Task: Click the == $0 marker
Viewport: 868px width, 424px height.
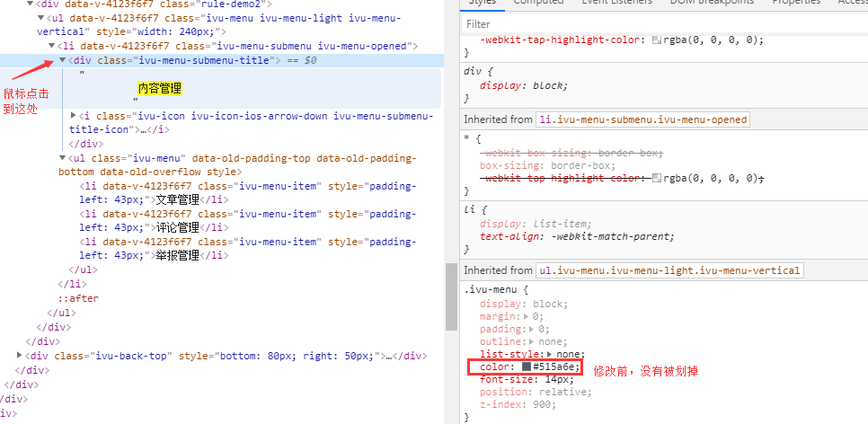Action: [x=302, y=60]
